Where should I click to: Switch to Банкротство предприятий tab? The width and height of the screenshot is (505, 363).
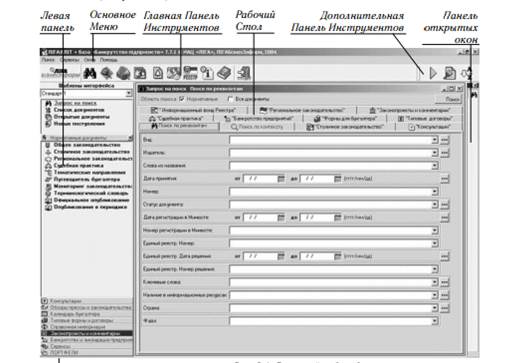(x=259, y=118)
